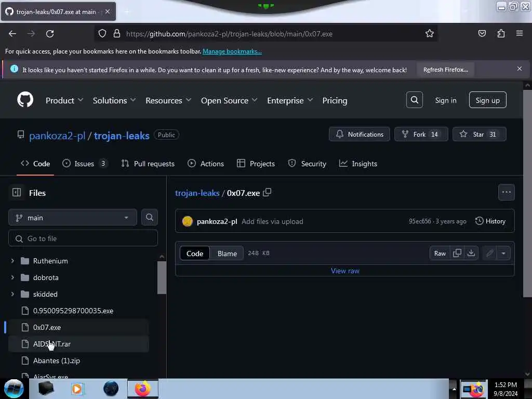The image size is (532, 399).
Task: Open the media player taskbar icon
Action: [x=77, y=389]
